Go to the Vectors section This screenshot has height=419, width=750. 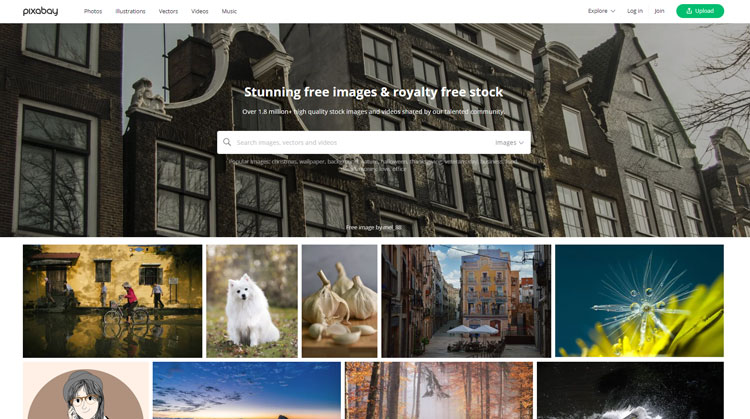tap(168, 11)
